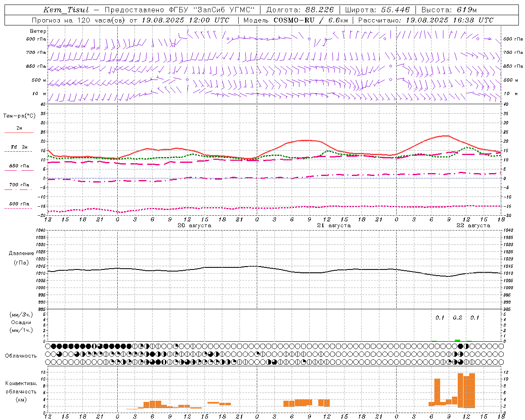Click the date label "20 августа"

click(x=194, y=226)
